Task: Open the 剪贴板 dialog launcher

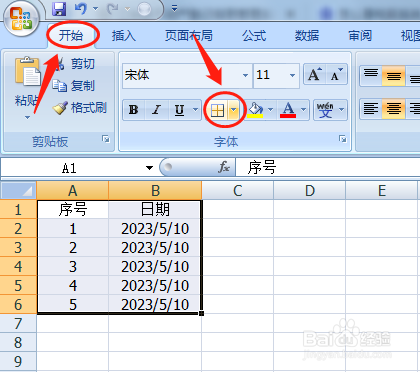Action: (106, 139)
